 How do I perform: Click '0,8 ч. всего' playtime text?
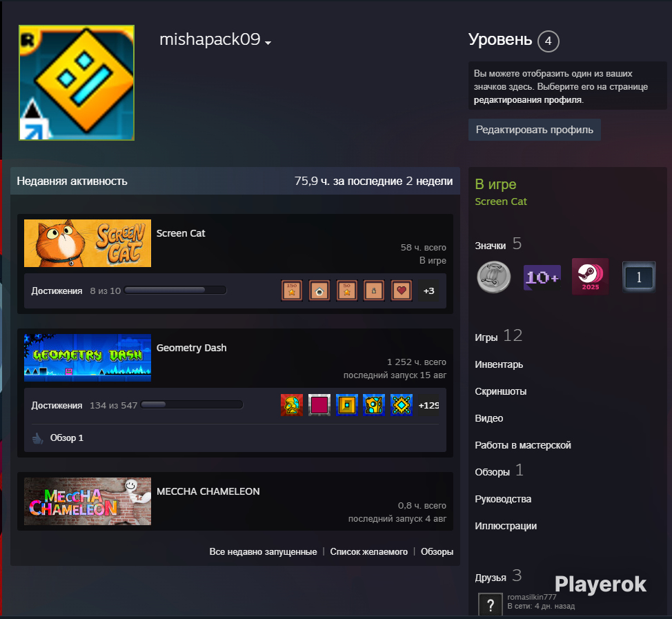pyautogui.click(x=422, y=506)
